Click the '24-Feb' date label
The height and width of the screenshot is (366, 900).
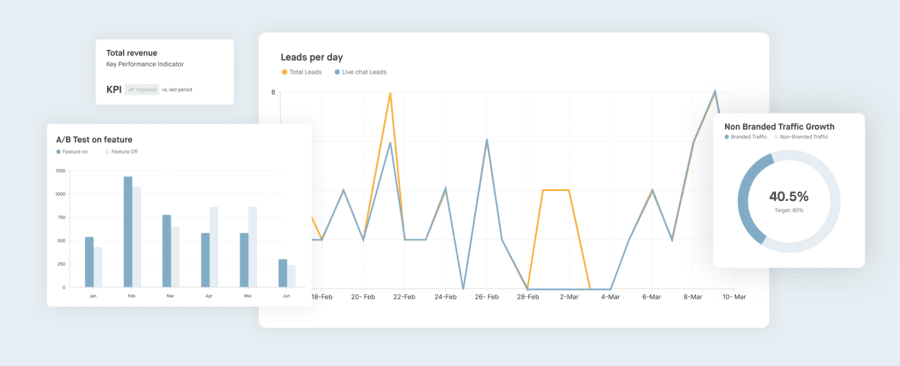[x=446, y=297]
